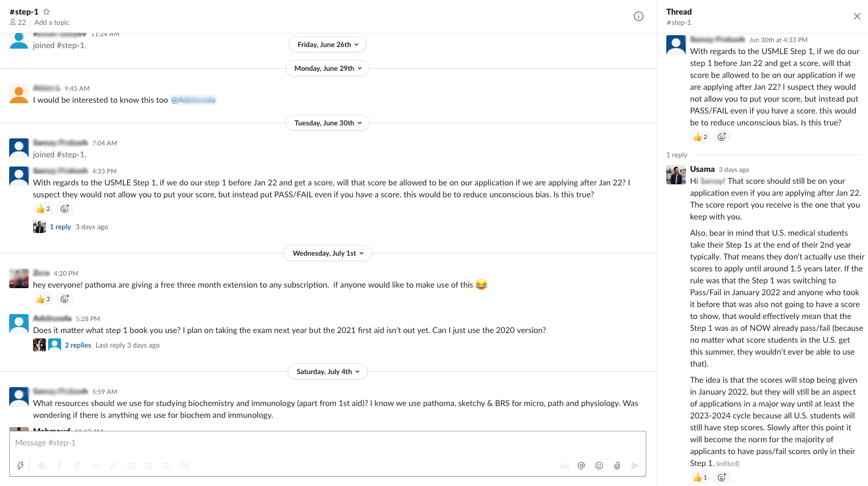Toggle bold formatting in composer
The width and height of the screenshot is (868, 486).
tap(42, 465)
